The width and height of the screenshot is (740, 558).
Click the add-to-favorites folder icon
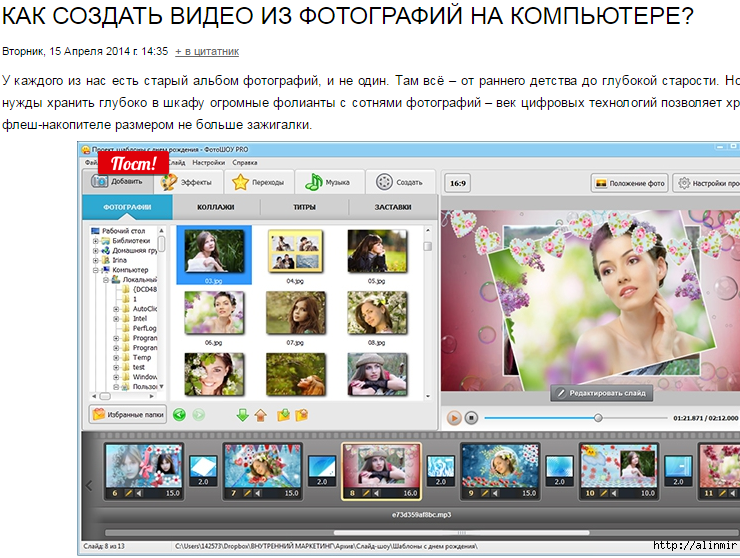302,415
